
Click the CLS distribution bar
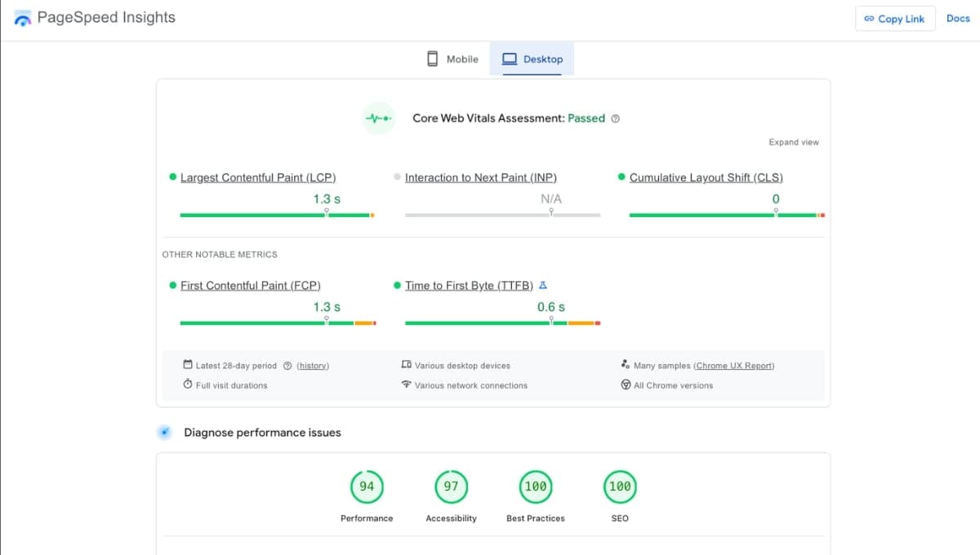click(727, 215)
